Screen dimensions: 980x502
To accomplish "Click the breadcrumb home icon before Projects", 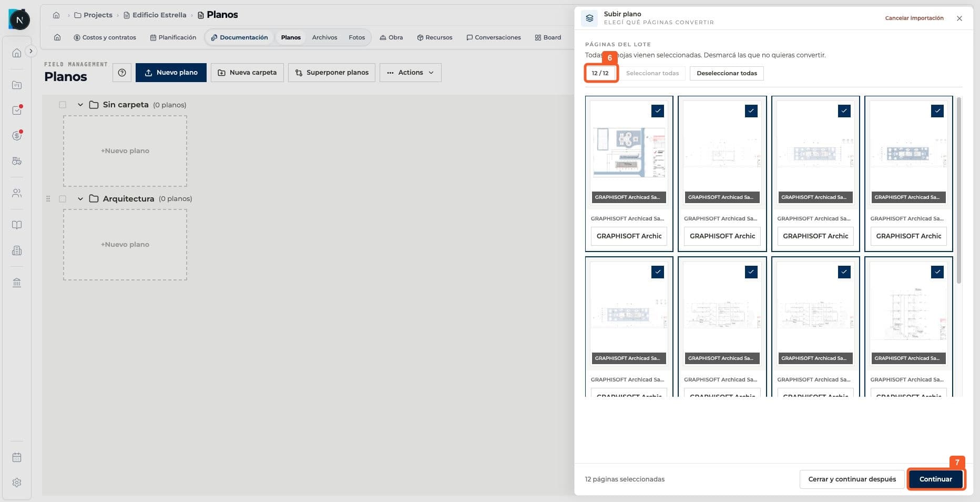I will pyautogui.click(x=56, y=15).
